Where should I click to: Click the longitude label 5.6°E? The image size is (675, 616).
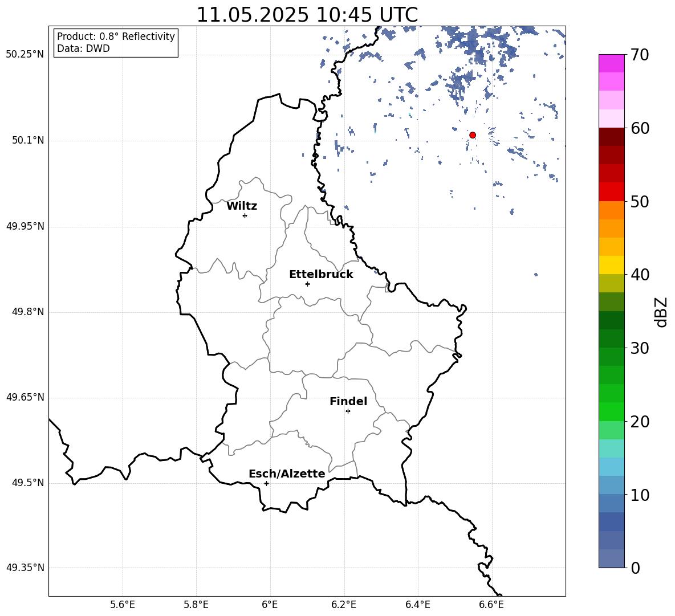(123, 605)
